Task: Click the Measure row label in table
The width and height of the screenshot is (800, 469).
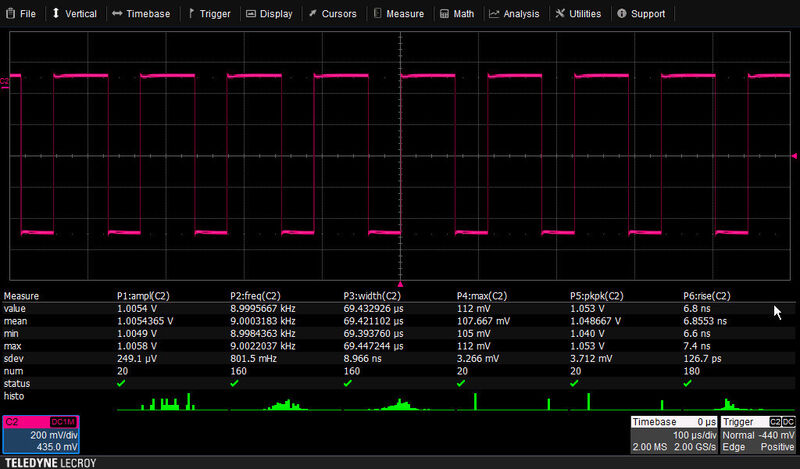Action: 21,296
